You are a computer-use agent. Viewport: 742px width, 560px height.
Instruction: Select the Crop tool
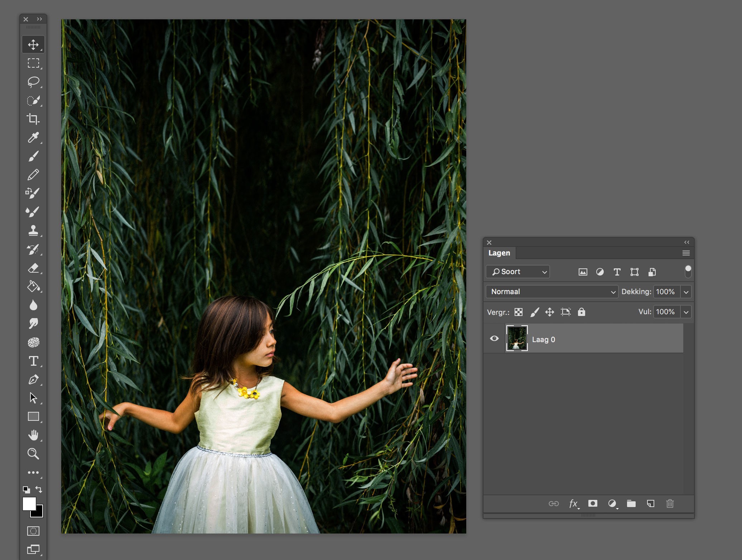coord(34,119)
